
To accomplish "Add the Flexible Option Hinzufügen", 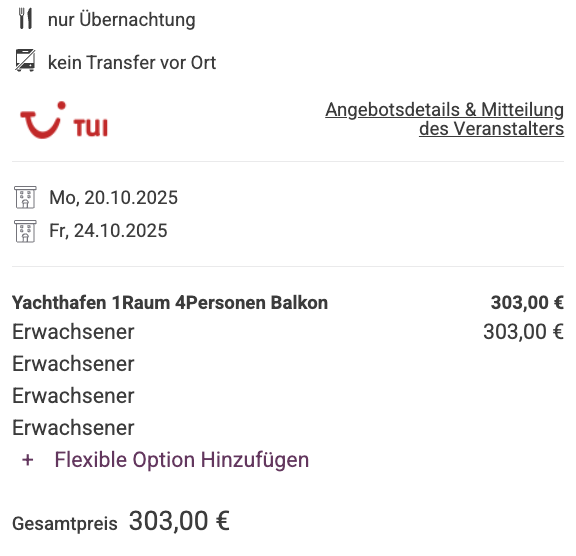I will point(182,460).
